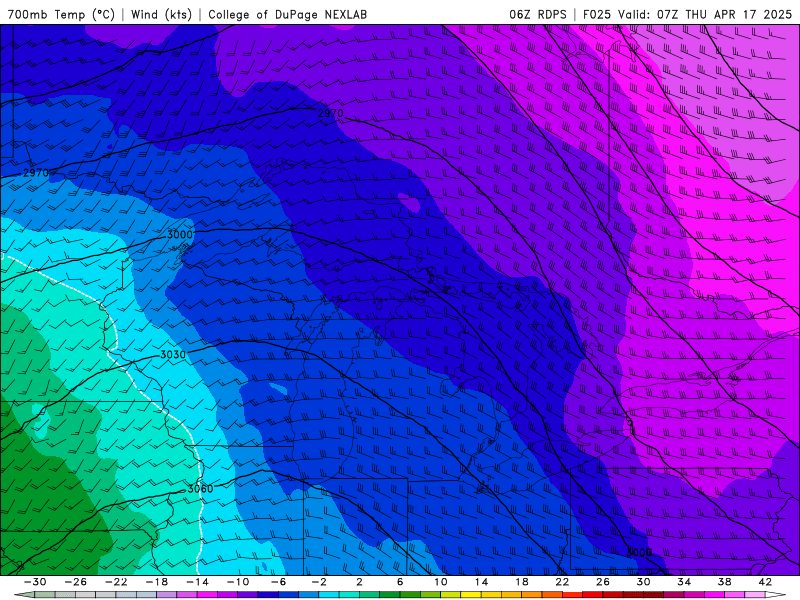
Task: Click the '26' colorbar tick label
Action: tap(603, 582)
